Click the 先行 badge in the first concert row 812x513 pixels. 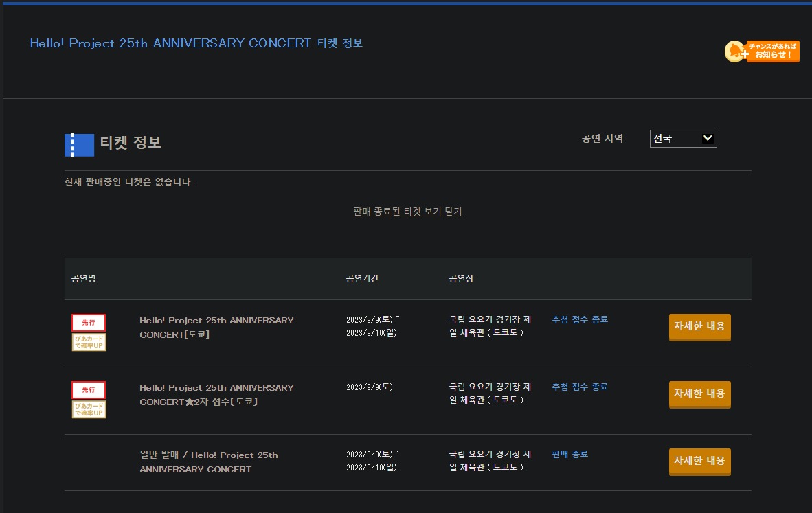89,322
